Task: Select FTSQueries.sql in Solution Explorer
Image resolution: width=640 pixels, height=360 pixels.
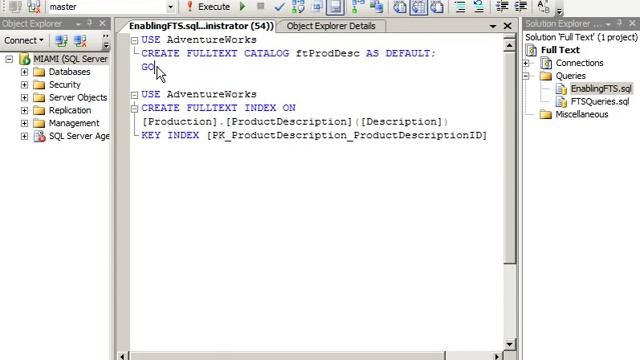Action: 600,102
